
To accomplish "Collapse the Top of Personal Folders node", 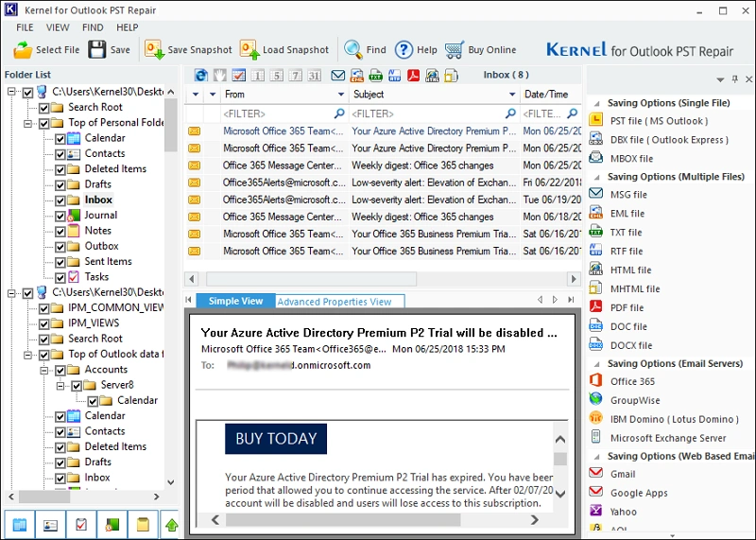I will coord(29,123).
